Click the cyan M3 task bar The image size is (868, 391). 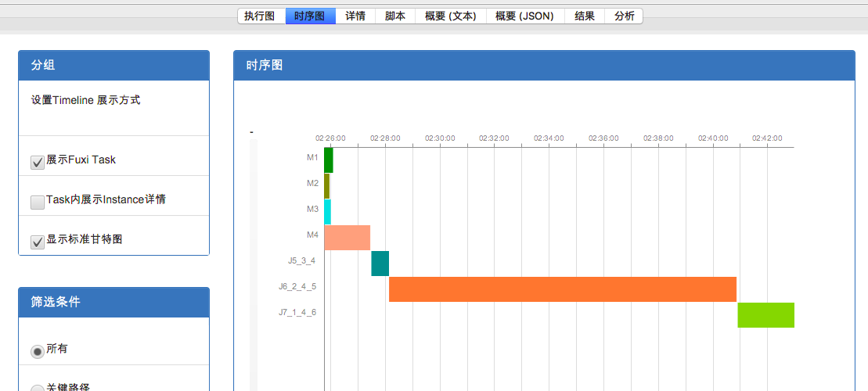[x=328, y=212]
